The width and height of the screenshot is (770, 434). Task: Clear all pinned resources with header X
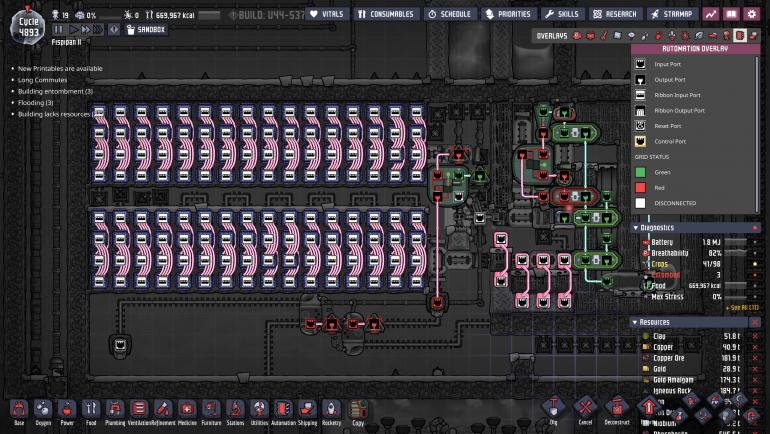click(755, 322)
